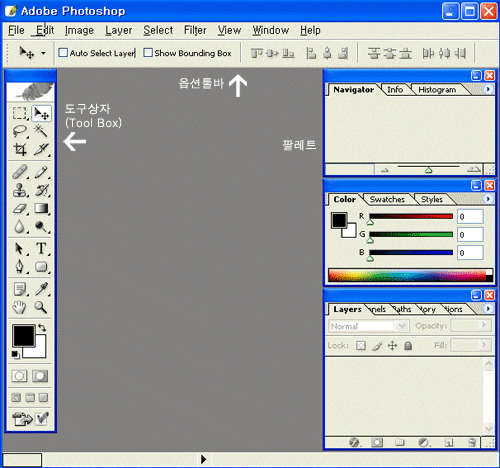Enable Show Bounding Box checkbox

148,53
